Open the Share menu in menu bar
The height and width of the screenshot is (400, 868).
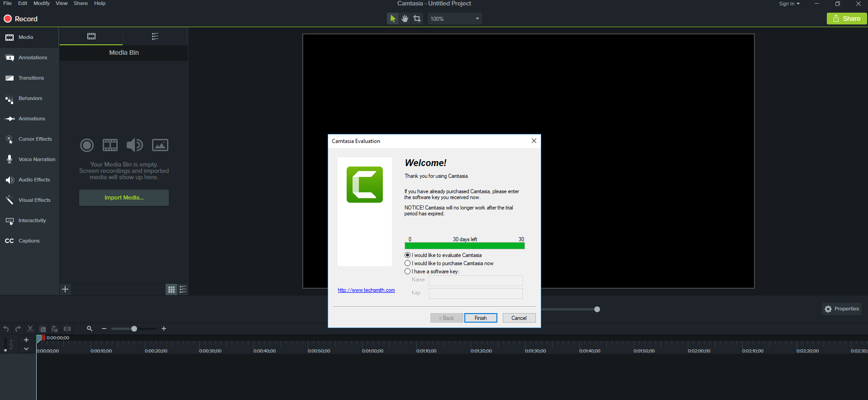[81, 3]
